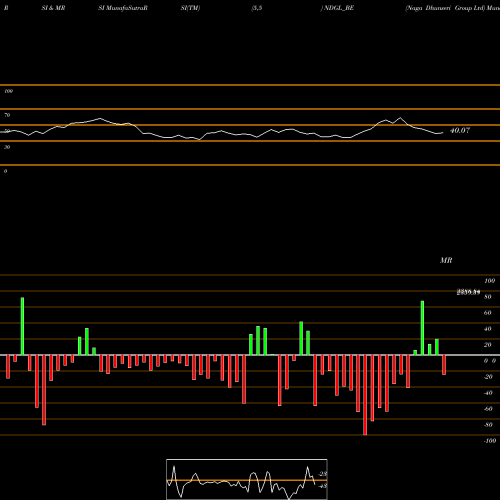
Task: Click the MR axis label 100 on the right
Action: 490,281
